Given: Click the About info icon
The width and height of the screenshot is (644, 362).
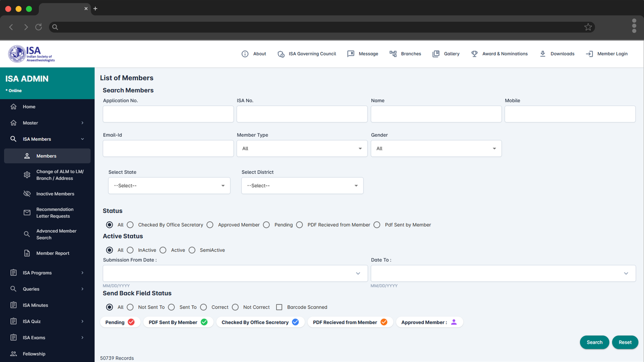Looking at the screenshot, I should (x=245, y=54).
